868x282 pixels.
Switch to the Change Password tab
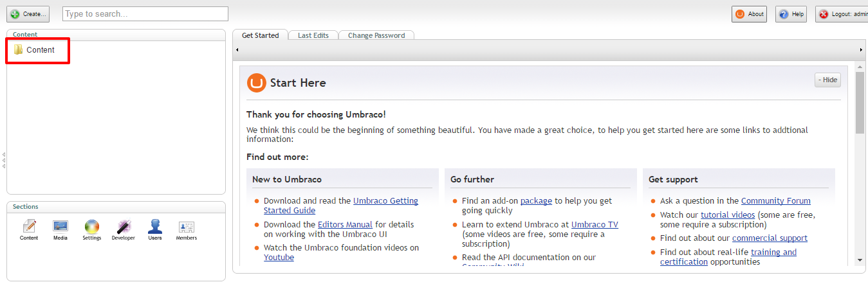(376, 35)
